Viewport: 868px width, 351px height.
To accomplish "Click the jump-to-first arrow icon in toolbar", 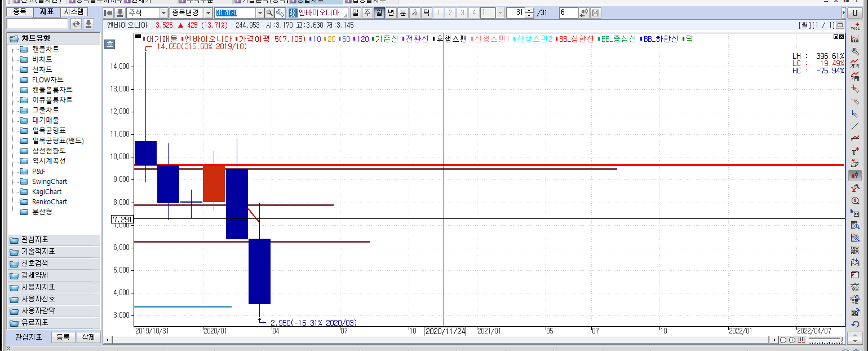I will pos(109,13).
